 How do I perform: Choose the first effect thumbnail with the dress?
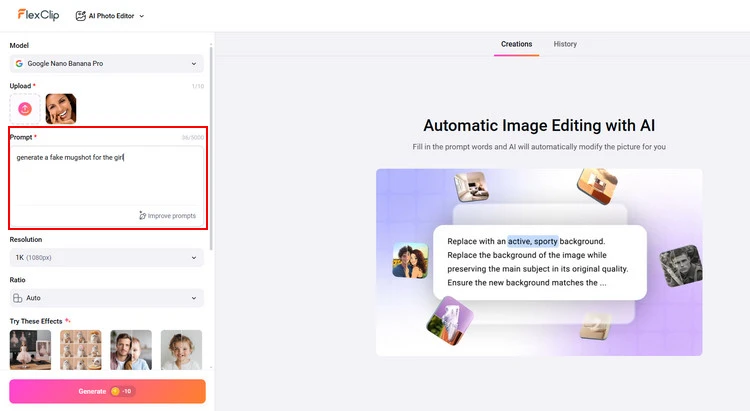coord(30,350)
